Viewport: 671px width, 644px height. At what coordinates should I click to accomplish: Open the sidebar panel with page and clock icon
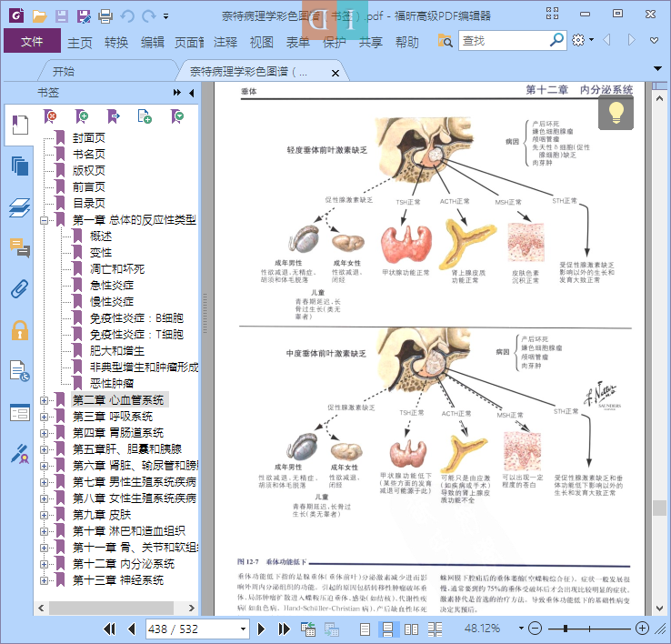(x=20, y=371)
